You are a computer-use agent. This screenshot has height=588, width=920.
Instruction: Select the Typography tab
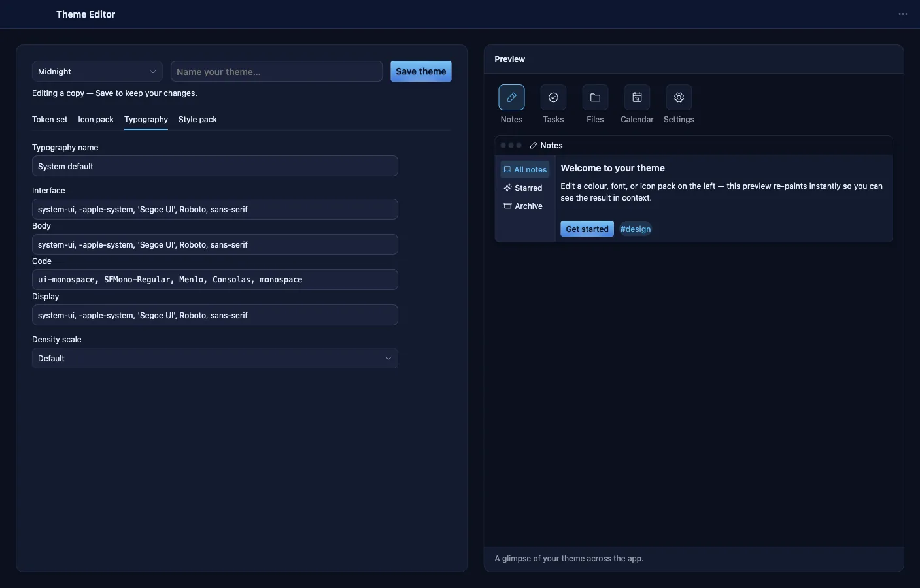(146, 120)
